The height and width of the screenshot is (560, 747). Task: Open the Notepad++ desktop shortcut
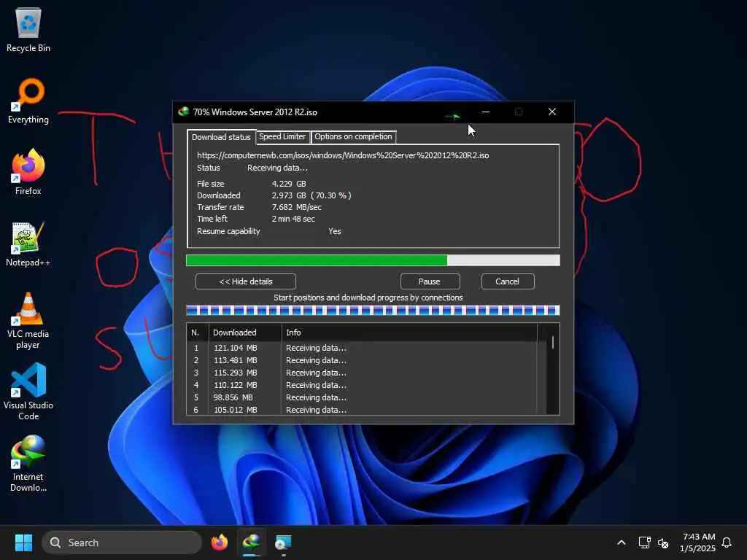click(28, 244)
